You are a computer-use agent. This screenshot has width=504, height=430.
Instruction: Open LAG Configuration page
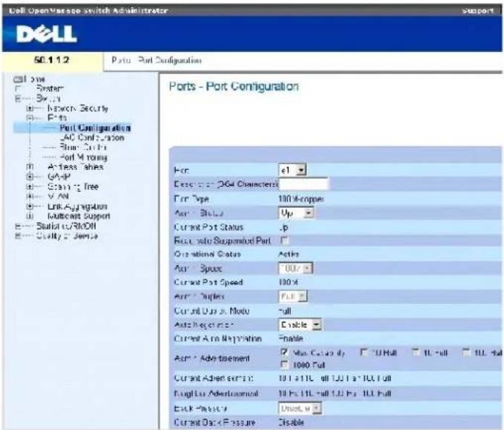pyautogui.click(x=92, y=137)
